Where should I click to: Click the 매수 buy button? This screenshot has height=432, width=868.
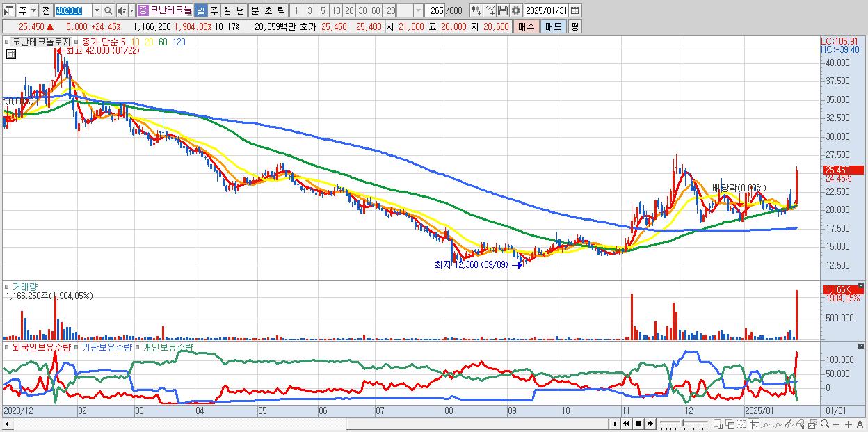pyautogui.click(x=527, y=26)
